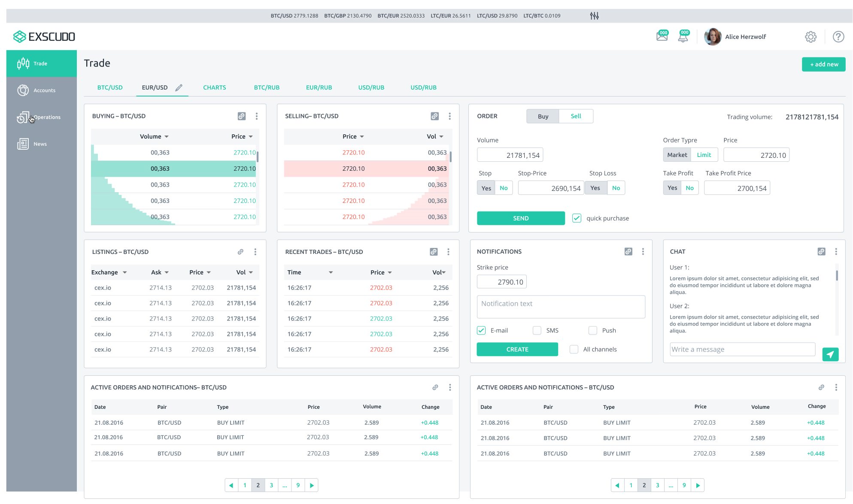The width and height of the screenshot is (853, 504).
Task: Click link icon in Chat panel
Action: (x=821, y=252)
